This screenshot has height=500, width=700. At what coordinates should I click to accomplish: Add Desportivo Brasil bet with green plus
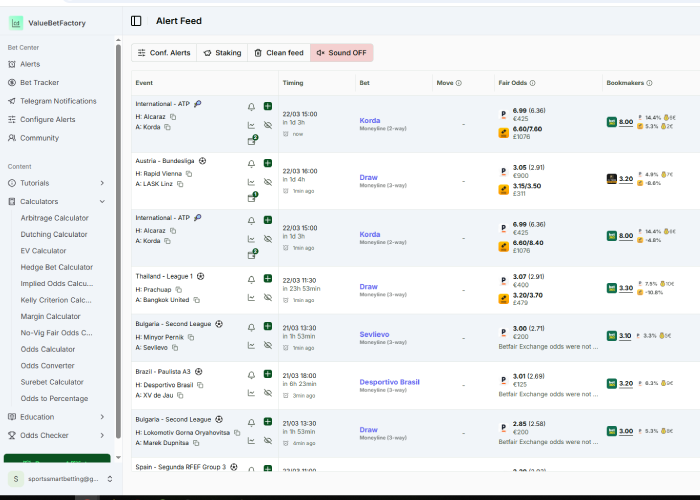268,374
